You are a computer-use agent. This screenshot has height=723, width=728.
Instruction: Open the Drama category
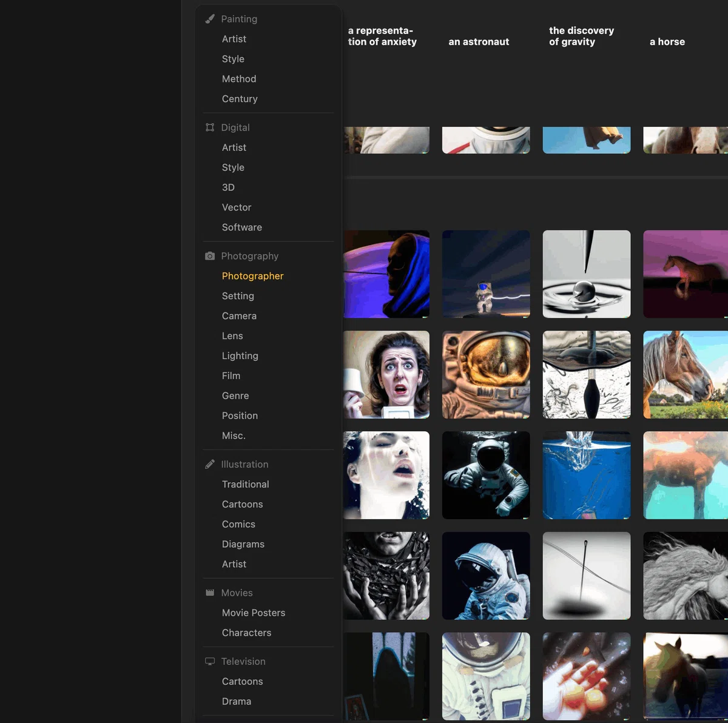[237, 701]
